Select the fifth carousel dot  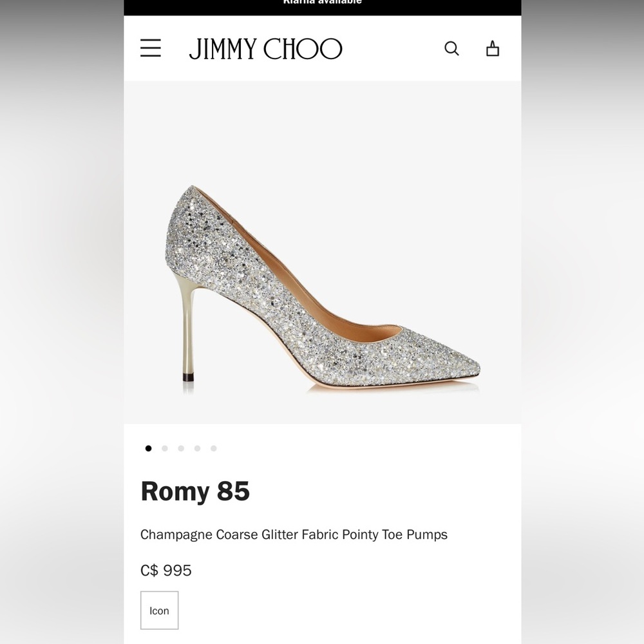click(x=213, y=448)
